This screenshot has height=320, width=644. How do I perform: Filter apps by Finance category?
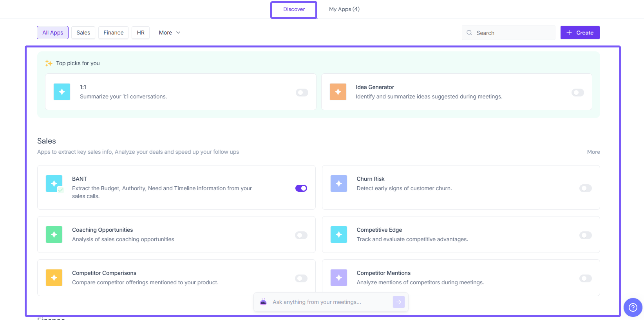click(x=114, y=33)
